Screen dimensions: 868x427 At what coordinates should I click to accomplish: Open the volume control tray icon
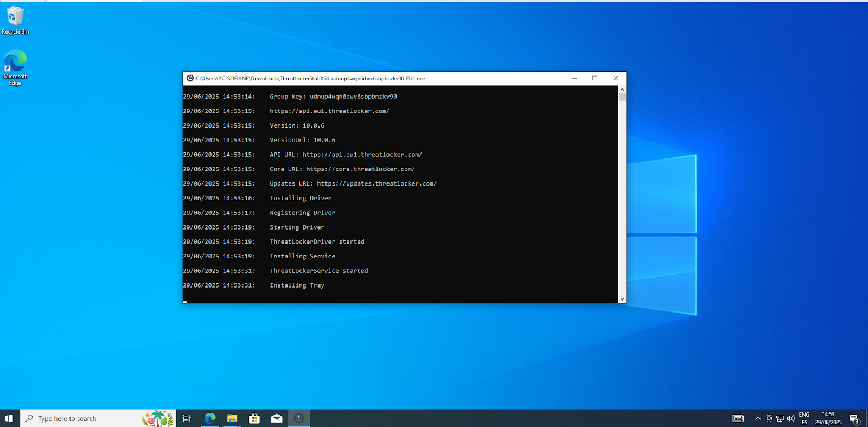click(x=791, y=418)
